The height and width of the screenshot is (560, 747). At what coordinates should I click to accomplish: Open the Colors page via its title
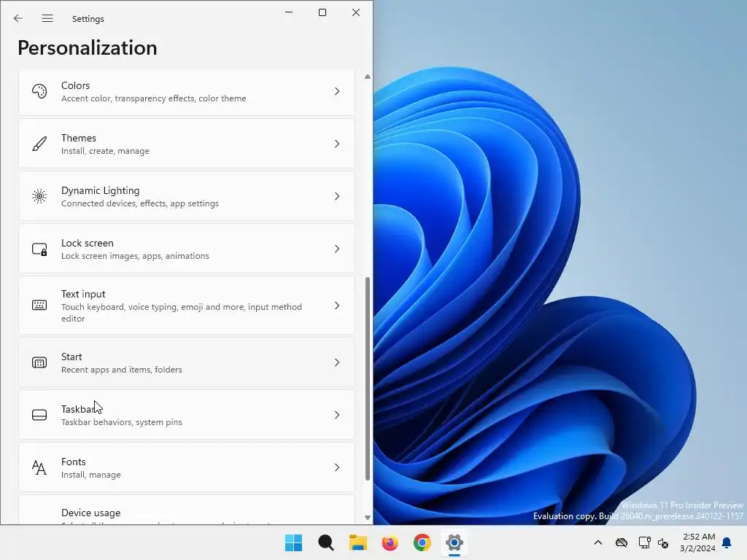click(75, 85)
